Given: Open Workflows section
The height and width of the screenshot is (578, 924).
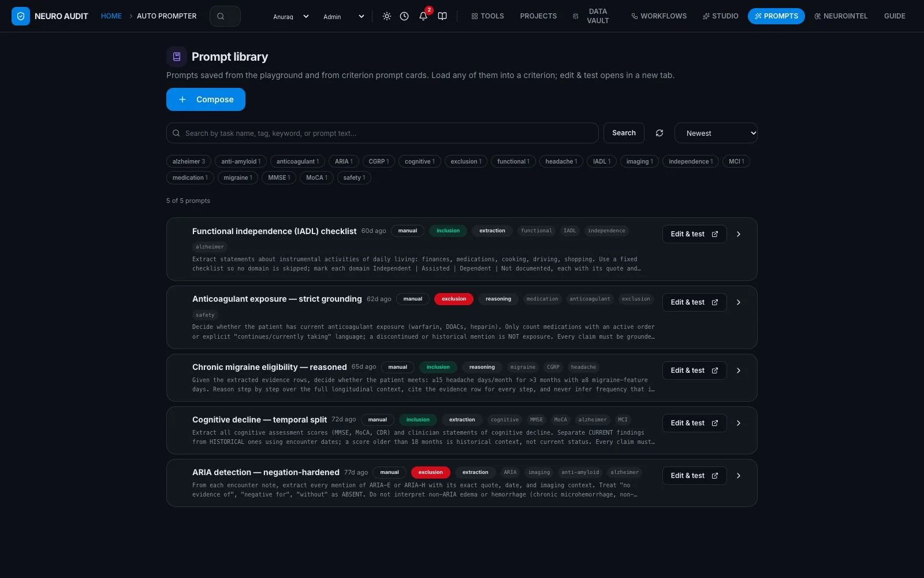Looking at the screenshot, I should (x=659, y=16).
